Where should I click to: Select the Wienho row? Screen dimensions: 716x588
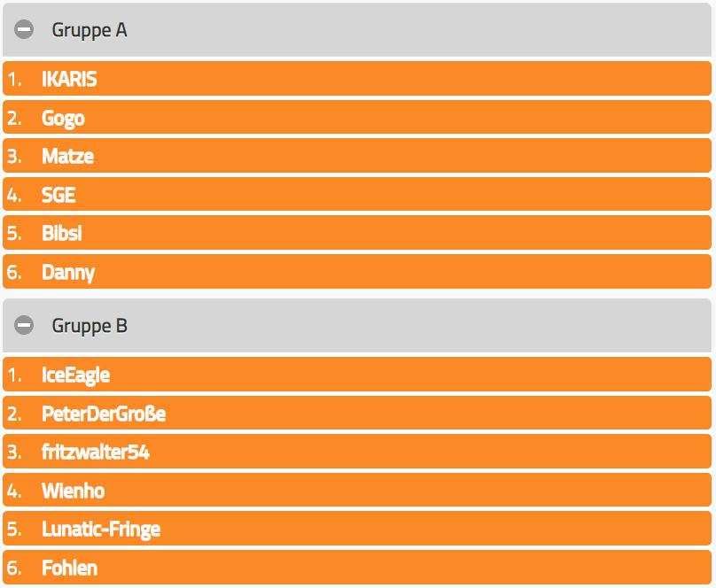click(x=74, y=491)
